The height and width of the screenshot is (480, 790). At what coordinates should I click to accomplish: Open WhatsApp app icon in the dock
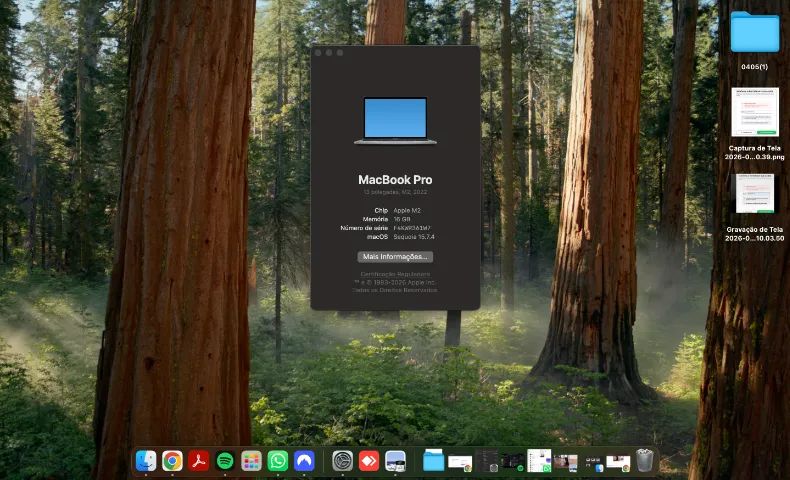[x=278, y=460]
